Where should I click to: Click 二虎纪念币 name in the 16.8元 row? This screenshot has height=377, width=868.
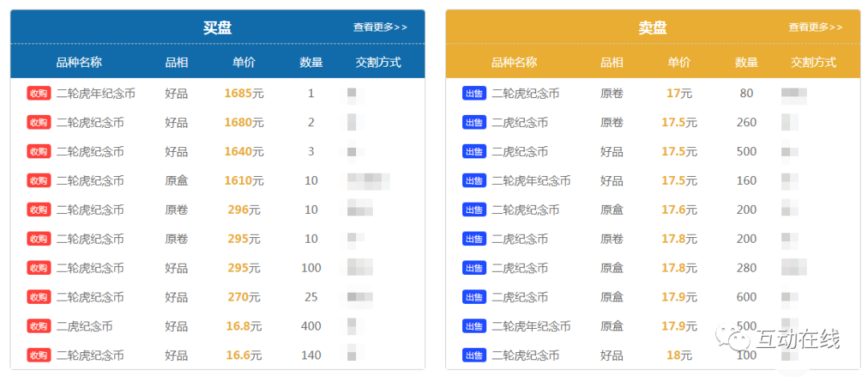tap(84, 326)
